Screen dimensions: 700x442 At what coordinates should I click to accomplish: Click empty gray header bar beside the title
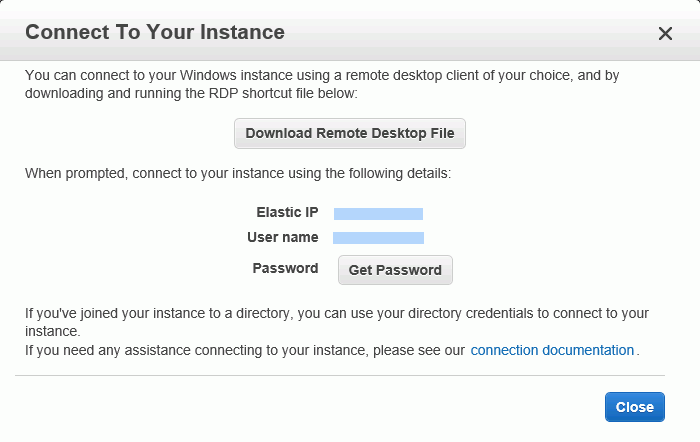(469, 32)
